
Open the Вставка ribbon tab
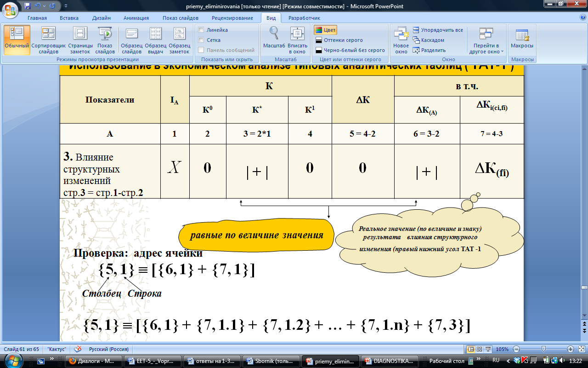[69, 18]
